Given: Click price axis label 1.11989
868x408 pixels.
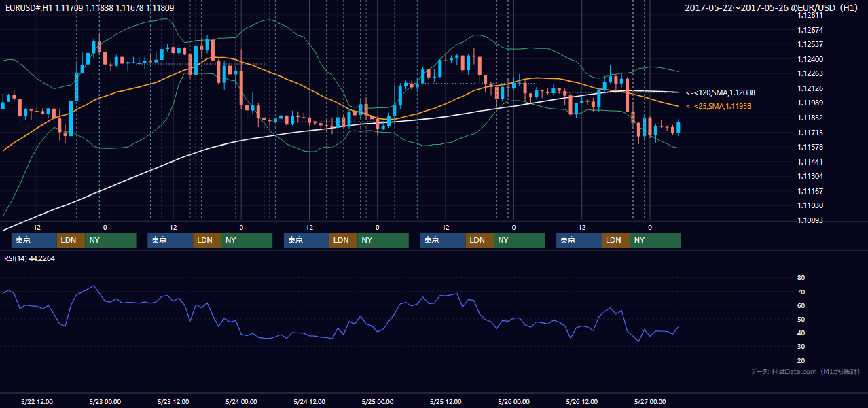Looking at the screenshot, I should (x=810, y=103).
